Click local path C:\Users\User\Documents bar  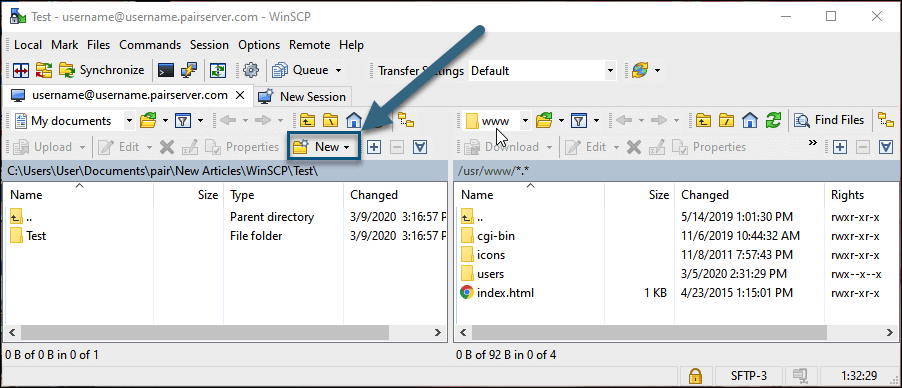click(225, 171)
